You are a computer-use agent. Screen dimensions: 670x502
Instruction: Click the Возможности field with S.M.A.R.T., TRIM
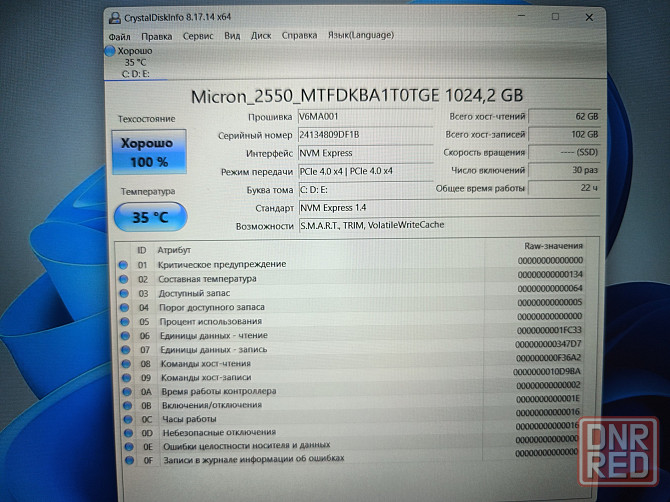click(449, 225)
